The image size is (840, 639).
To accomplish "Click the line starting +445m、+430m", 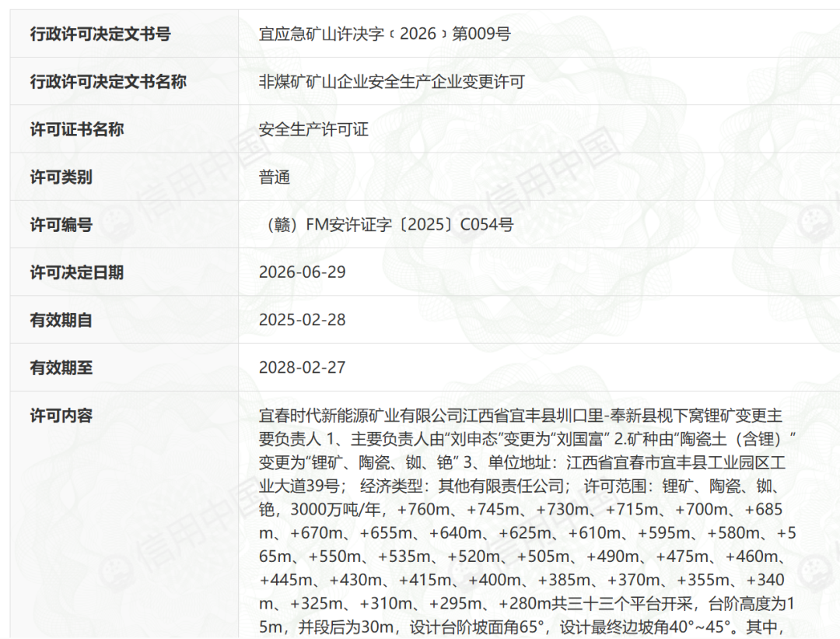I will coord(522,580).
